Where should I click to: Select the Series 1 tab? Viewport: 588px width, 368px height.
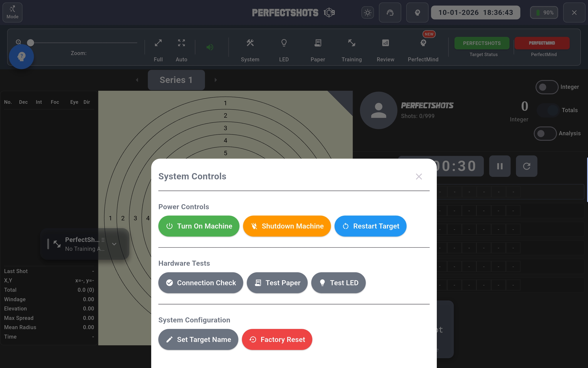176,80
